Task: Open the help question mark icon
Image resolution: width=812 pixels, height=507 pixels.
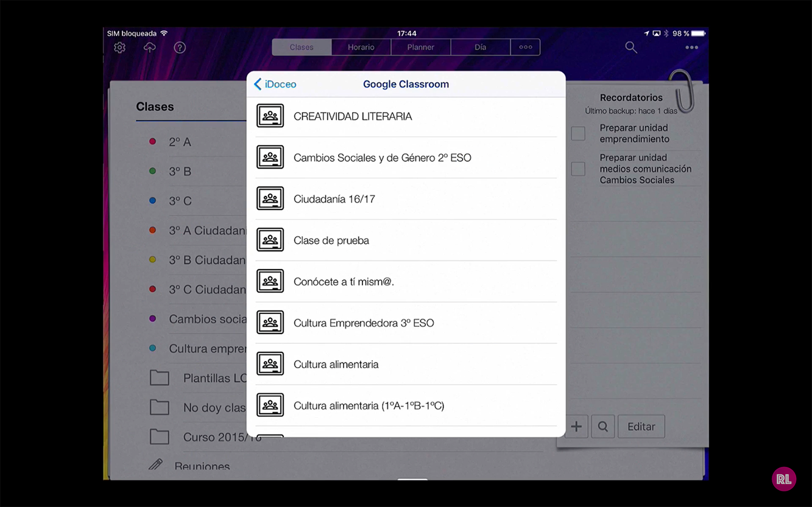Action: 180,47
